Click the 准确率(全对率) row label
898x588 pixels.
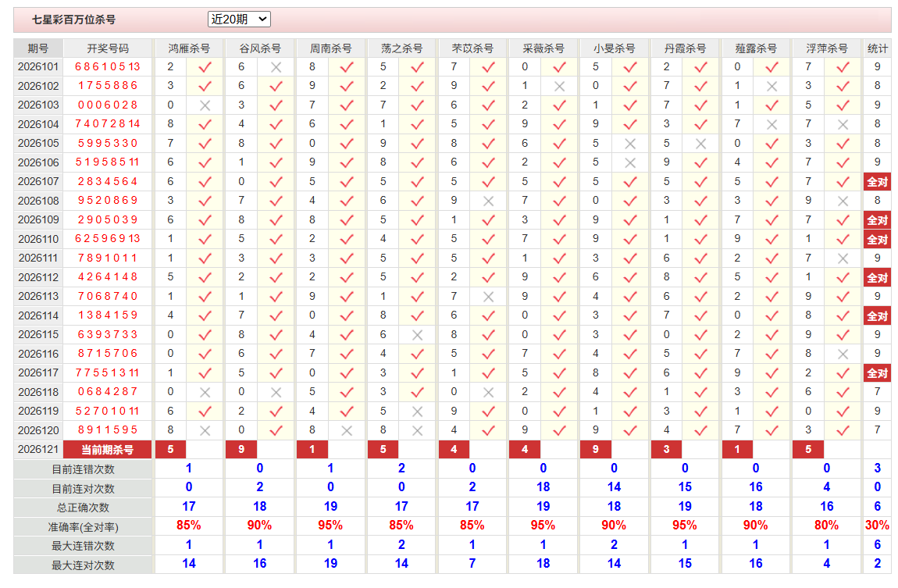[83, 527]
